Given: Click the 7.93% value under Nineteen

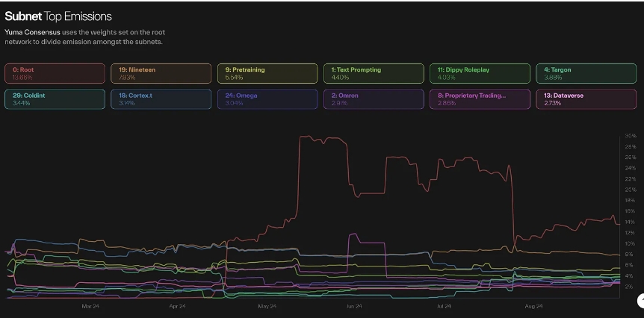Looking at the screenshot, I should click(126, 77).
